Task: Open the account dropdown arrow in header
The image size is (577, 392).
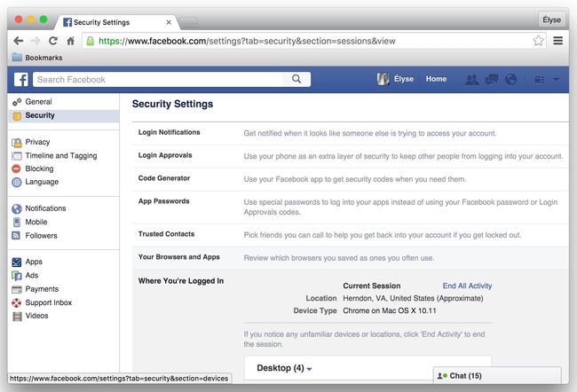Action: (557, 79)
